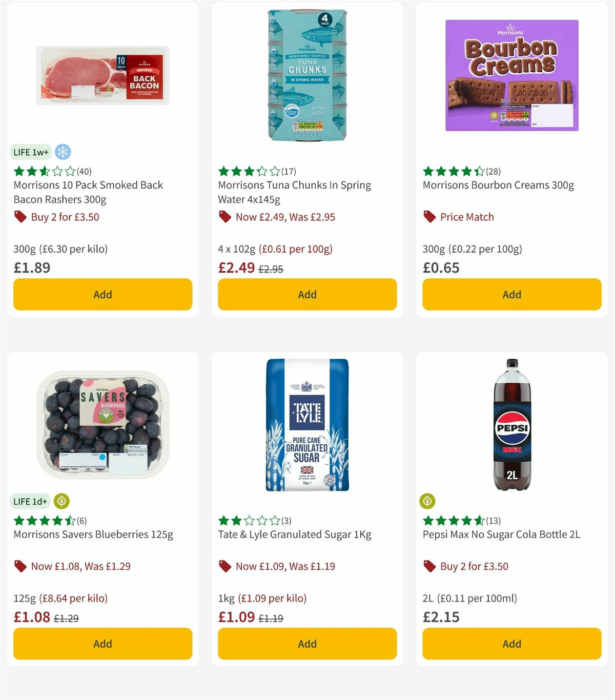Click the tag icon next to Price Match on Bourbon Creams
The width and height of the screenshot is (615, 700).
coord(428,217)
